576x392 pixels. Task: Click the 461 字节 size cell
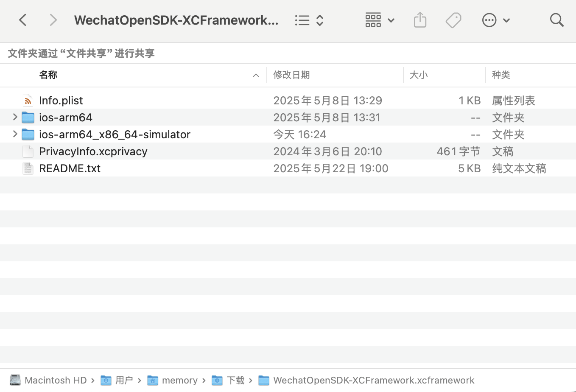click(x=459, y=151)
